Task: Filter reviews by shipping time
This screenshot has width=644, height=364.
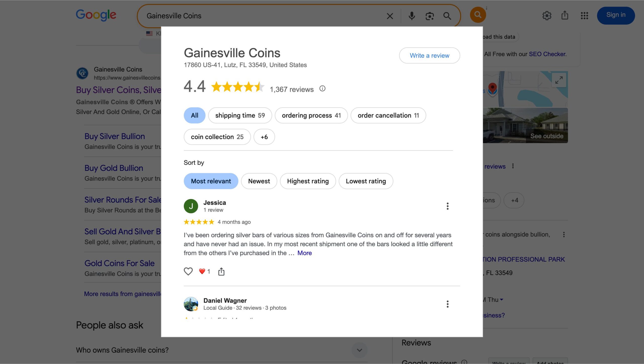Action: [240, 115]
